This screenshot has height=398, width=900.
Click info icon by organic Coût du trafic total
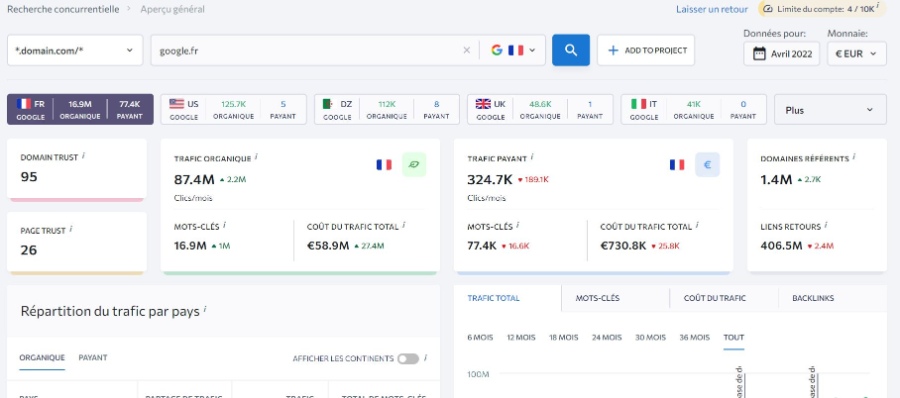(404, 225)
